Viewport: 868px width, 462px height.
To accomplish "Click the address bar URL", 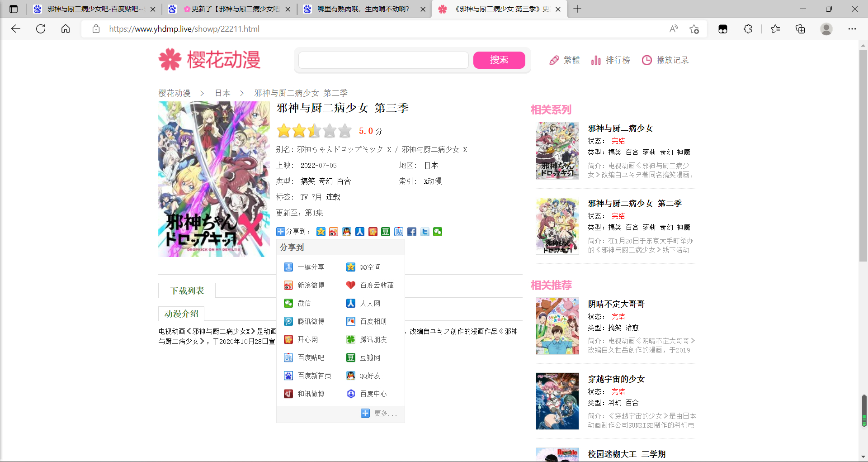I will (184, 29).
